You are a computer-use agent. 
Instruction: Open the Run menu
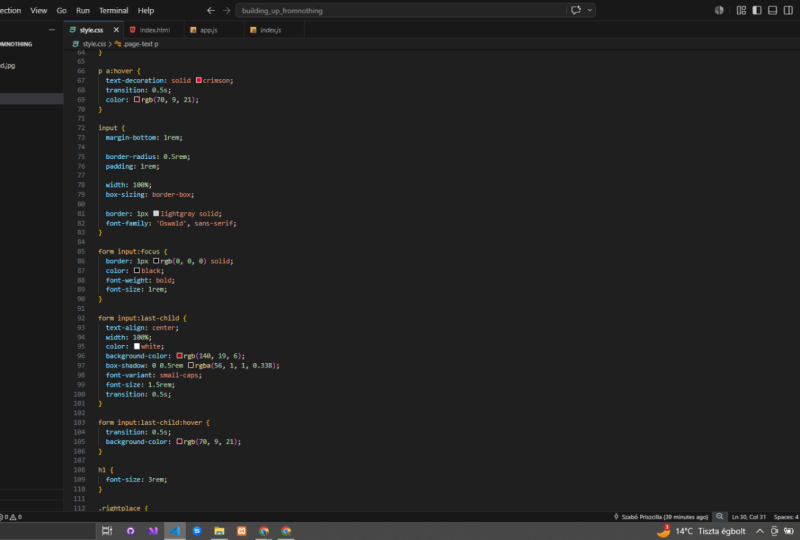[83, 10]
